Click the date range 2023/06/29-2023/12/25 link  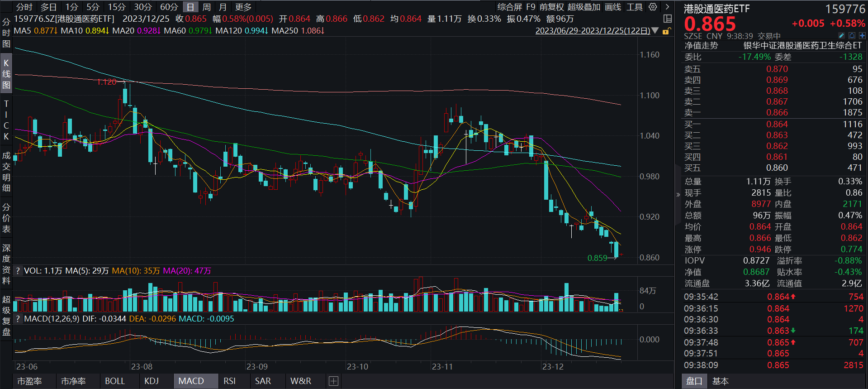tap(593, 31)
